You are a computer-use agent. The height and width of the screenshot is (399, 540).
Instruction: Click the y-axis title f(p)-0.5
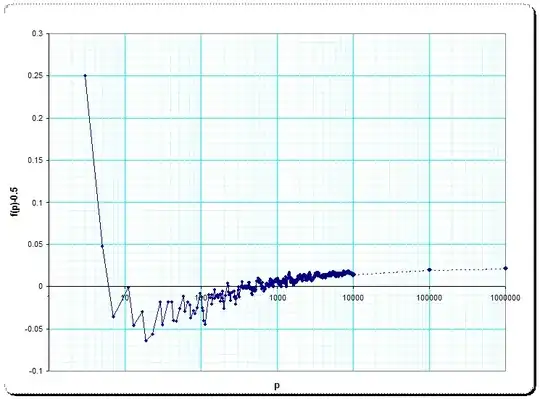click(15, 202)
